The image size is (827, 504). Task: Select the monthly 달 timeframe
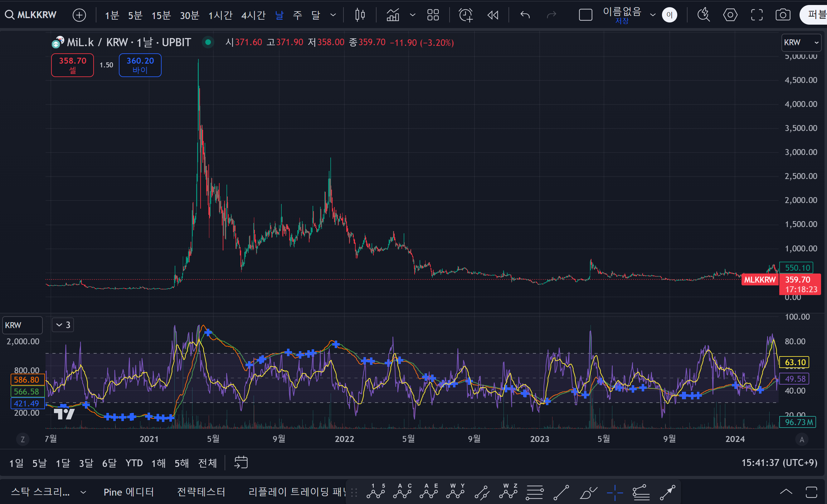(315, 15)
